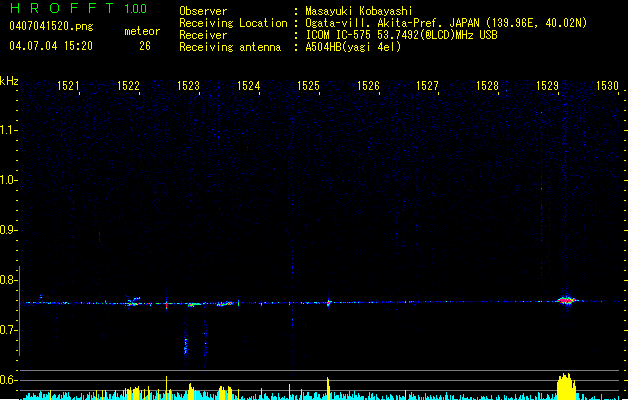Click the meteor count 26
The image size is (629, 400).
145,46
